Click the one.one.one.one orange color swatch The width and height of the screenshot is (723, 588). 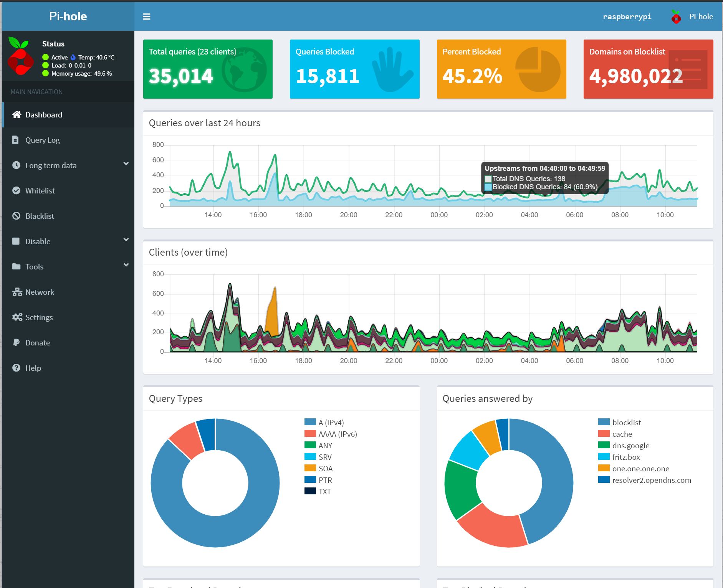point(604,468)
